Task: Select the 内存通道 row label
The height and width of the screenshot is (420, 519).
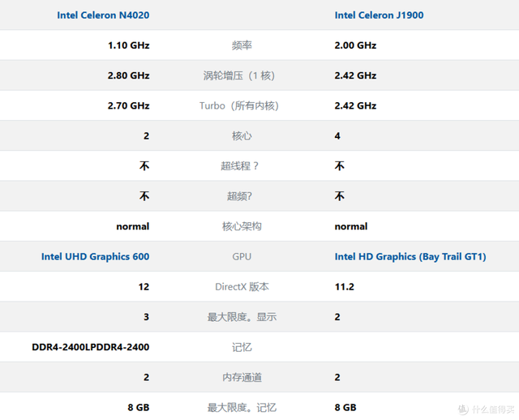Action: point(241,377)
